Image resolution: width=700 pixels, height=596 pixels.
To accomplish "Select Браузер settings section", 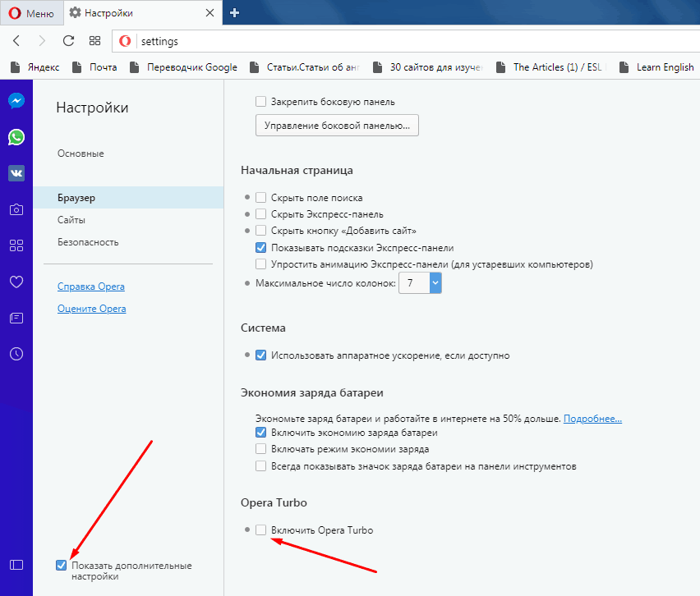I will click(x=128, y=198).
